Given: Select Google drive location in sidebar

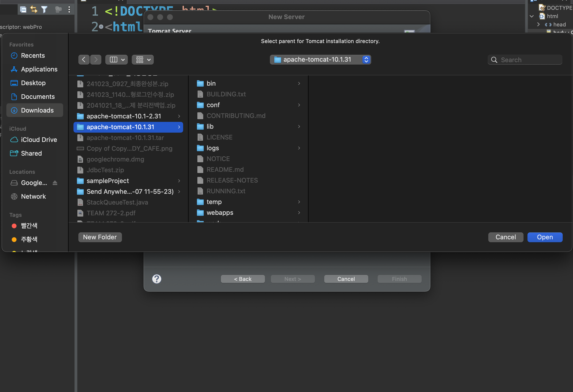Looking at the screenshot, I should 30,183.
